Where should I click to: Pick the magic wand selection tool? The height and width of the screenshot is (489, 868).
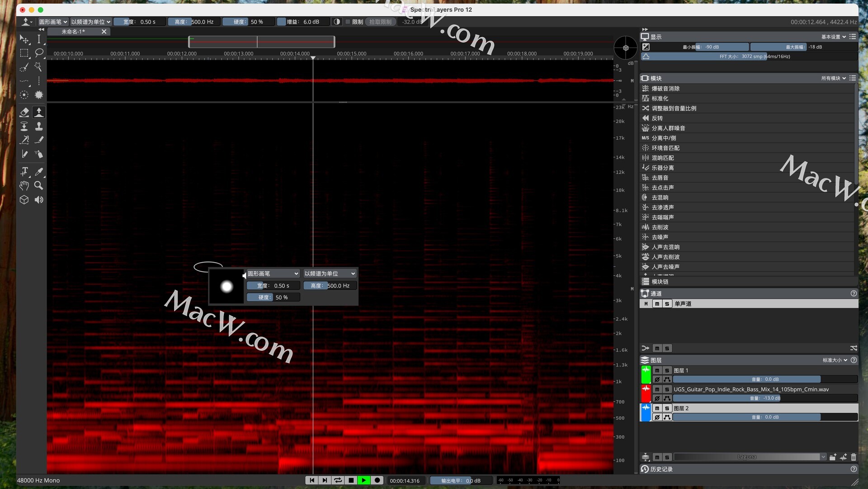pos(39,67)
